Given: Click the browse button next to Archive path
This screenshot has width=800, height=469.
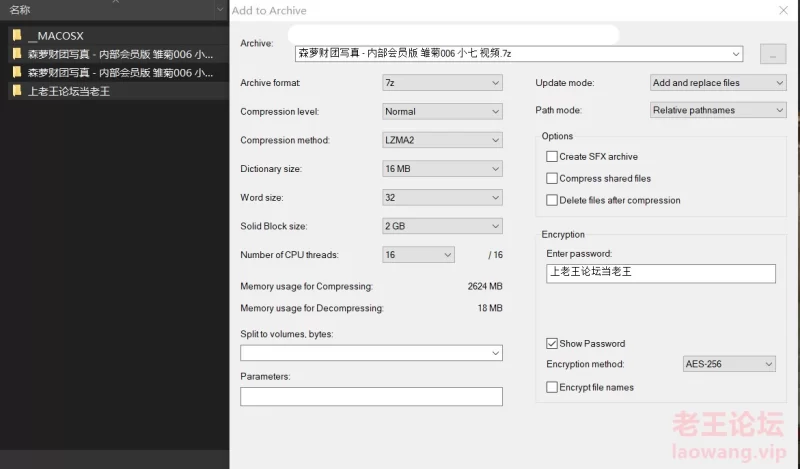Looking at the screenshot, I should click(x=772, y=54).
